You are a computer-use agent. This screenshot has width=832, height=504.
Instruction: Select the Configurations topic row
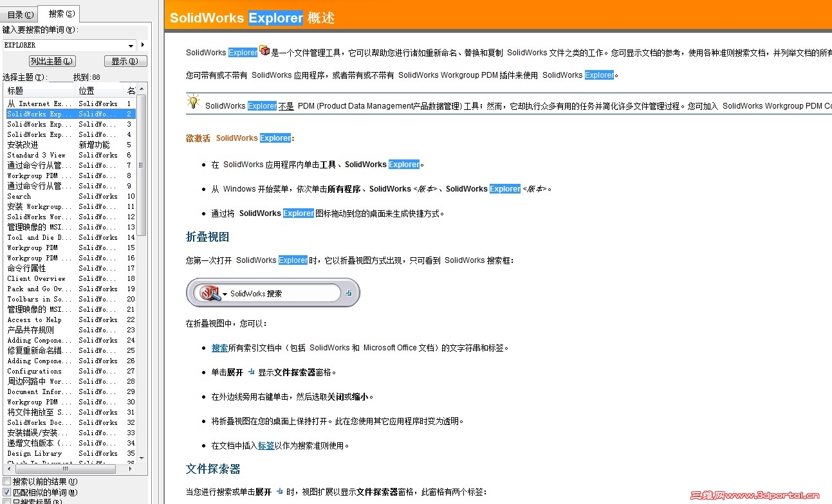(71, 371)
